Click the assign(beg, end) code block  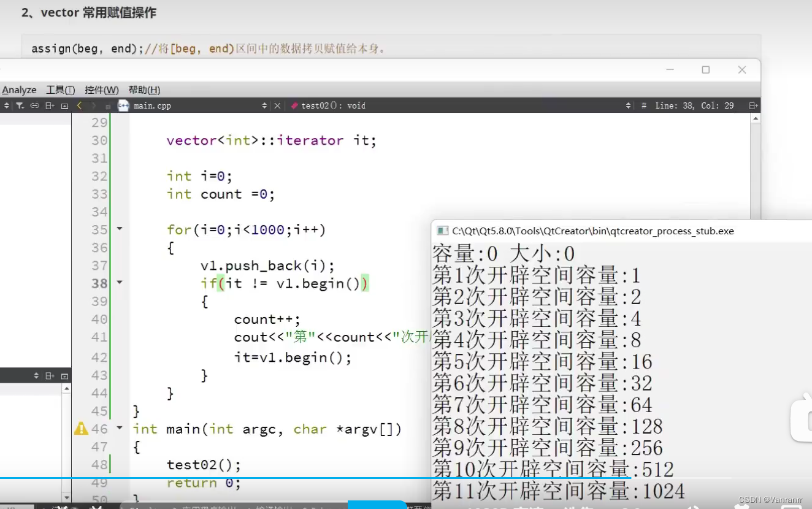coord(391,48)
